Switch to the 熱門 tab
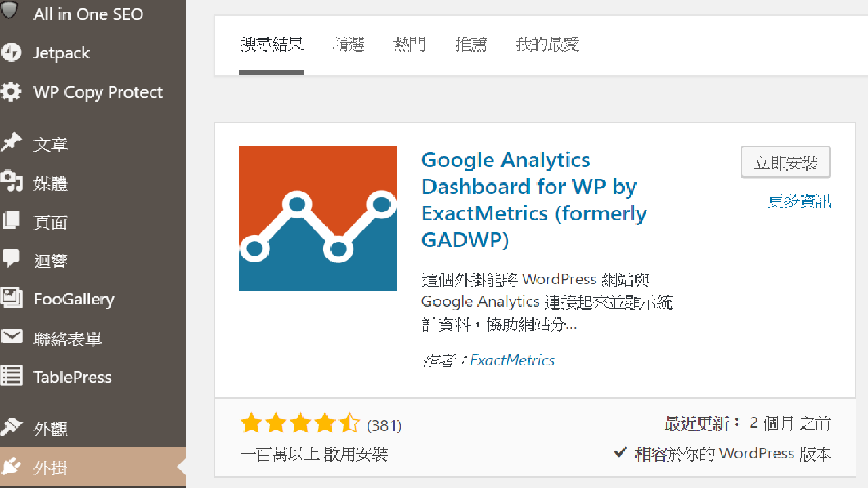The height and width of the screenshot is (488, 868). [x=410, y=45]
